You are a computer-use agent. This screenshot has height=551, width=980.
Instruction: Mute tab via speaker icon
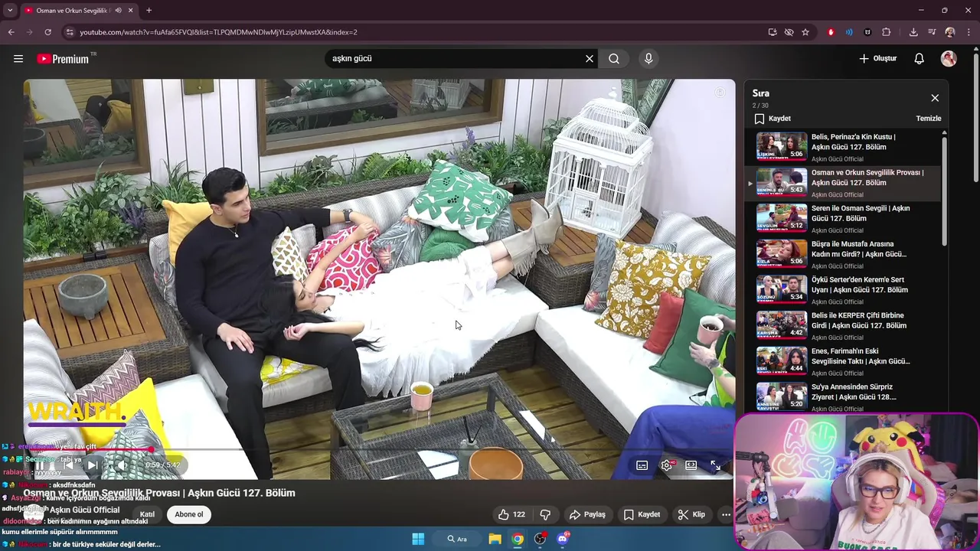(118, 10)
